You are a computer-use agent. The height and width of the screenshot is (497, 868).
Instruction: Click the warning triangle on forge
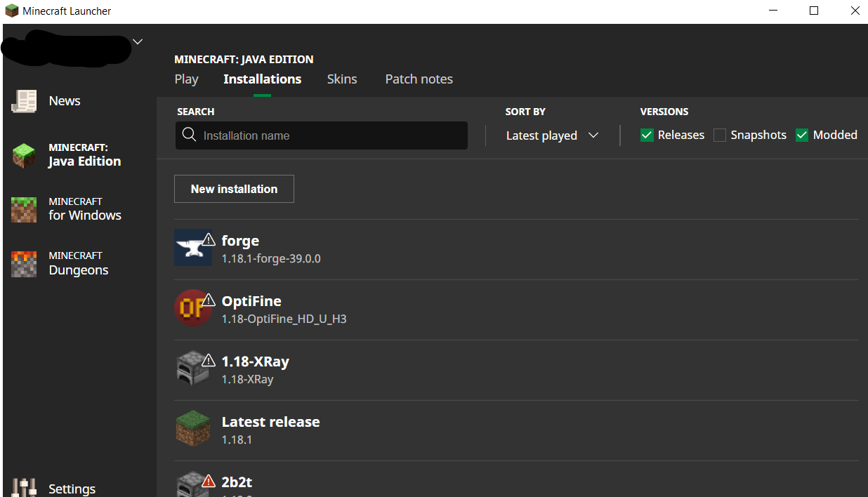pyautogui.click(x=209, y=239)
